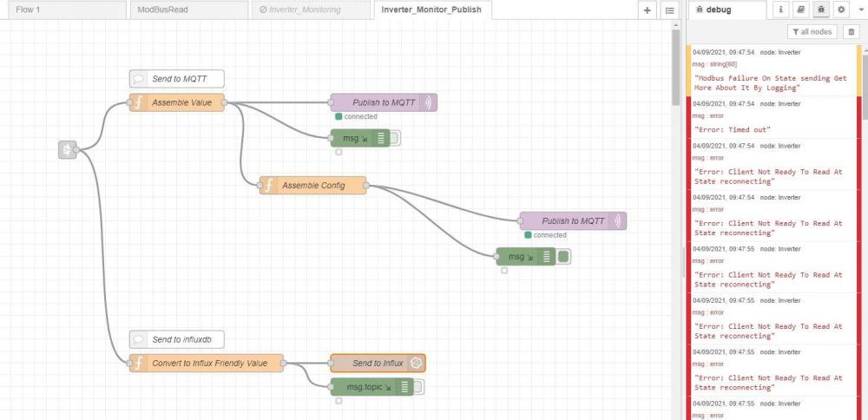Toggle the msg.topic debug node output
Viewport: 868px width, 420px height.
pyautogui.click(x=418, y=387)
